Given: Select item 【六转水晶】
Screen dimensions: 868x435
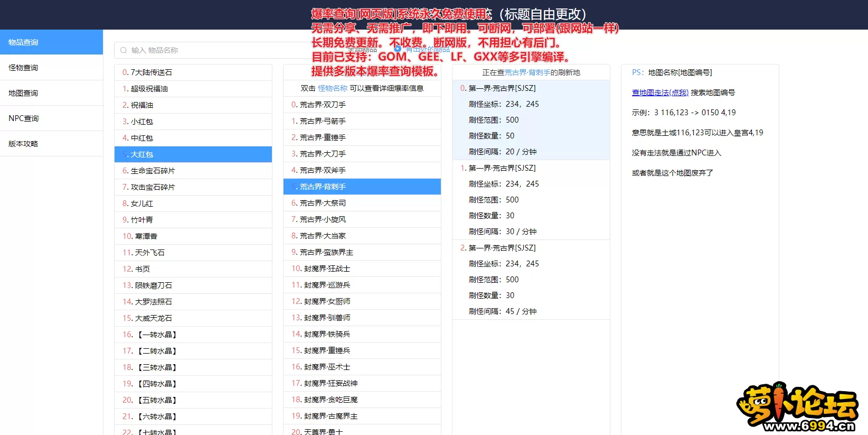Looking at the screenshot, I should pos(193,417).
